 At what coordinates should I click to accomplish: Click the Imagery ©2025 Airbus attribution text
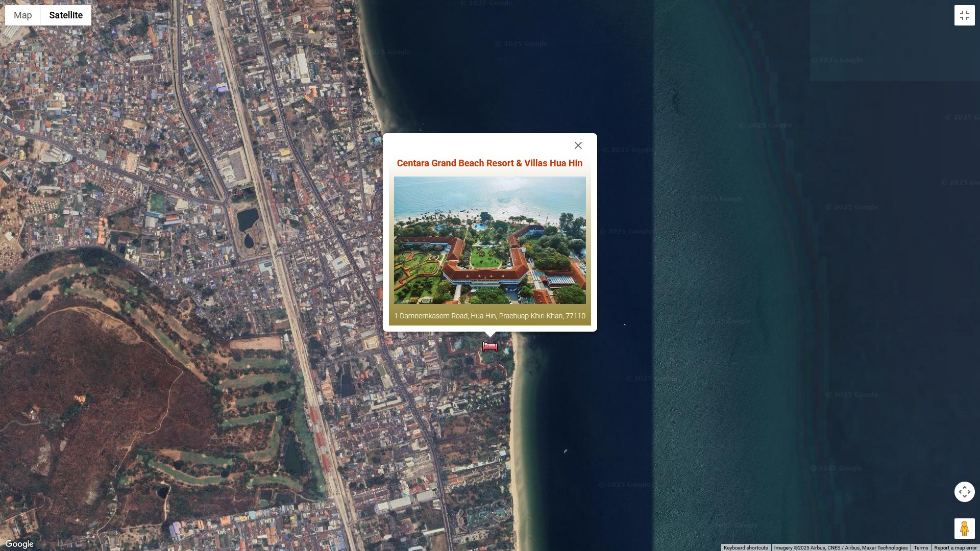click(x=840, y=547)
